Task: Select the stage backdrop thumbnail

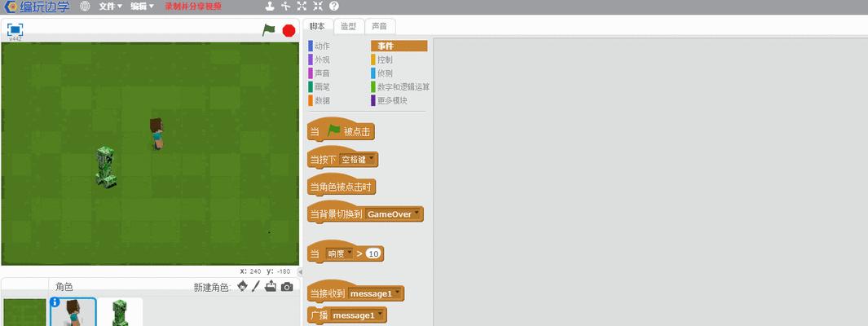Action: [24, 312]
